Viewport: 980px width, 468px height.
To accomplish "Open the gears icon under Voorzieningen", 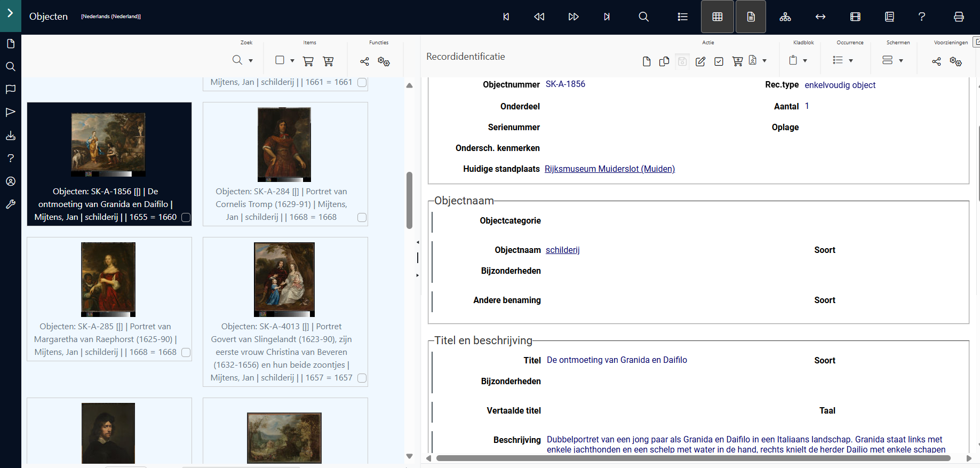I will coord(955,61).
